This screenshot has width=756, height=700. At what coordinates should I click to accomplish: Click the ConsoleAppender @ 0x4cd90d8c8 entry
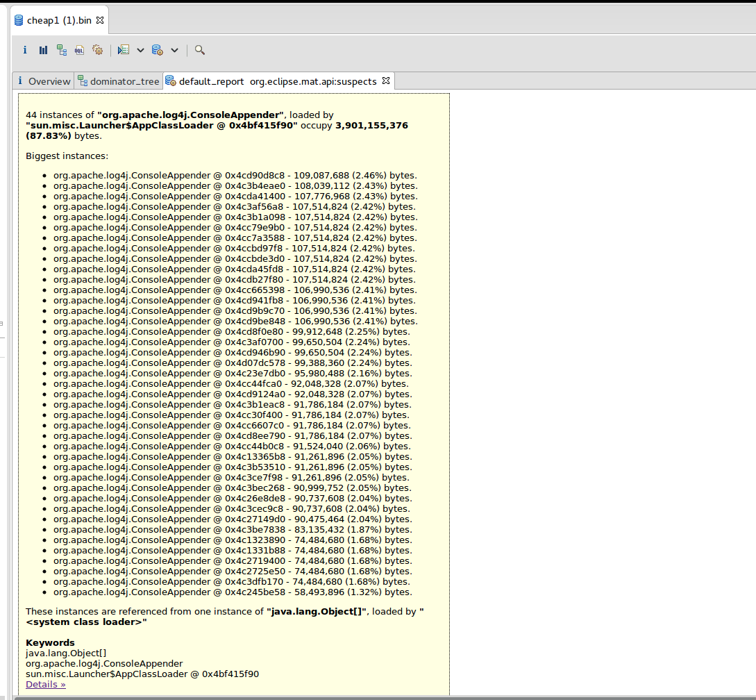pyautogui.click(x=235, y=176)
